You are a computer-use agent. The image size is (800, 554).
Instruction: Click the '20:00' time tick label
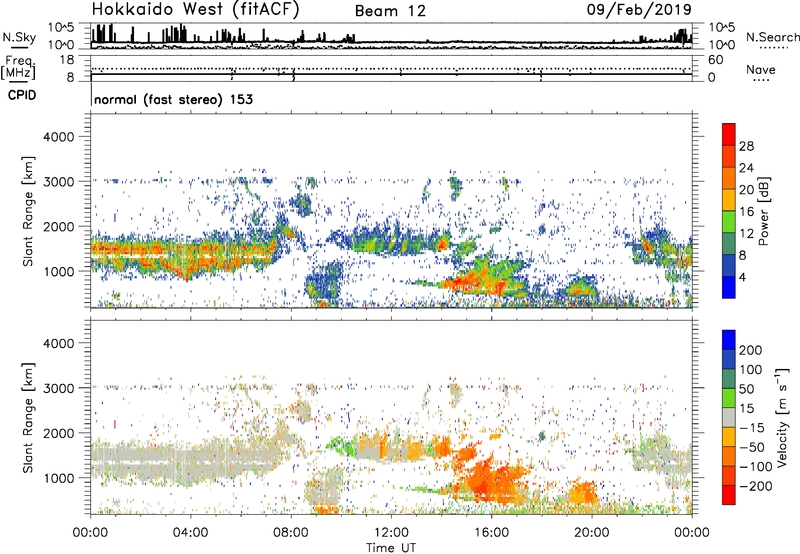[x=592, y=533]
